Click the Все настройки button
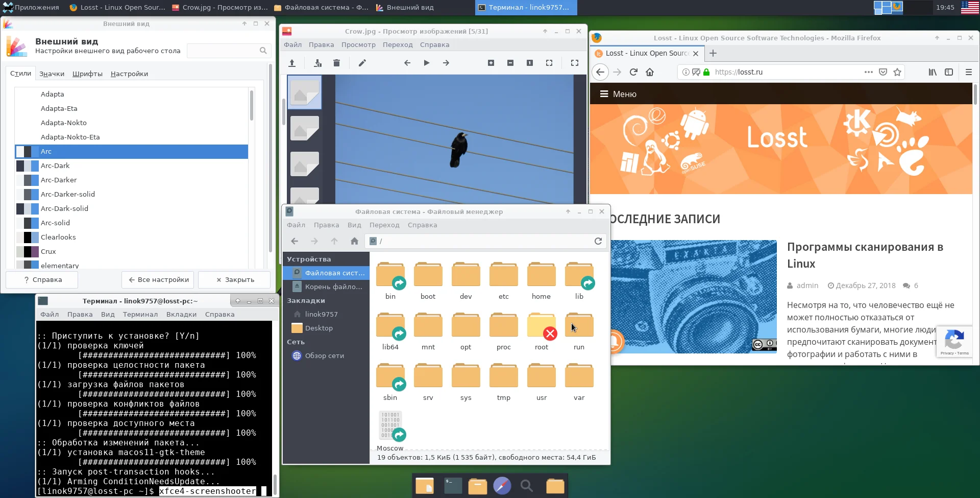 [159, 279]
